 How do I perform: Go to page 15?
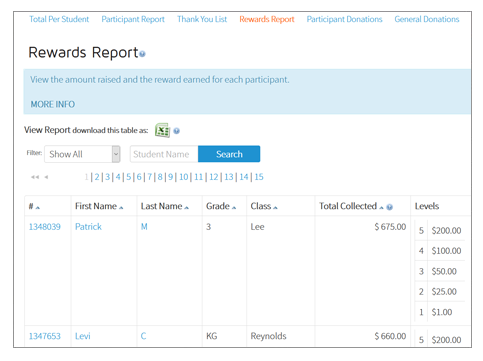259,177
